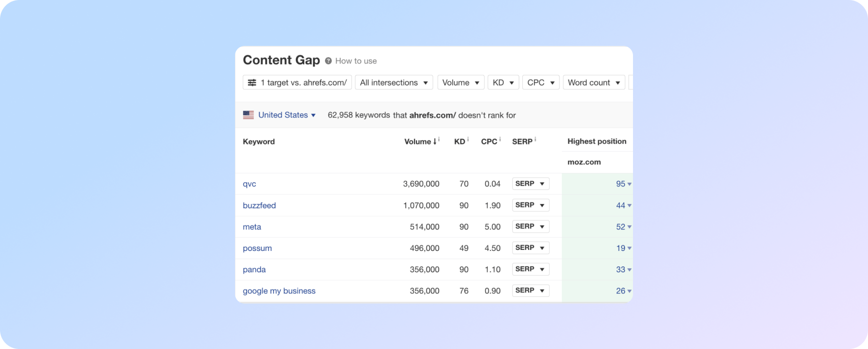The width and height of the screenshot is (868, 349).
Task: Click the 1.10 CPC value
Action: pos(492,269)
